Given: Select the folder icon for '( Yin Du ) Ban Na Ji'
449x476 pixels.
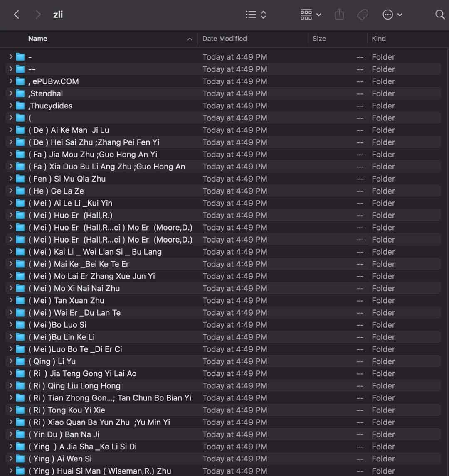Looking at the screenshot, I should coord(20,434).
